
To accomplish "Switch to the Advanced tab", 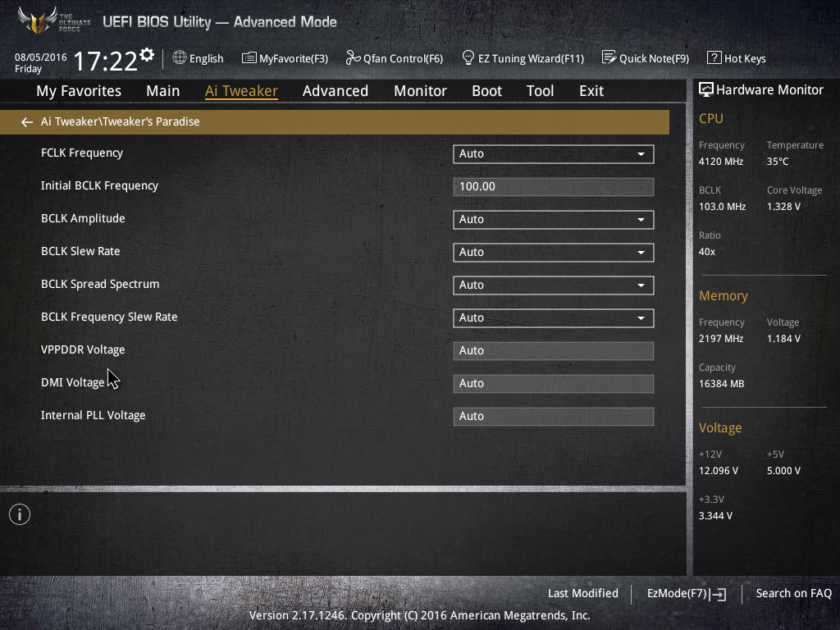I will [x=336, y=91].
